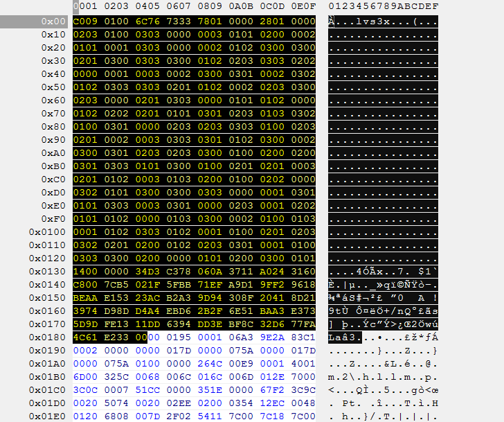Select hex word 9618 in row 0x0140
This screenshot has width=504, height=422.
(x=303, y=285)
